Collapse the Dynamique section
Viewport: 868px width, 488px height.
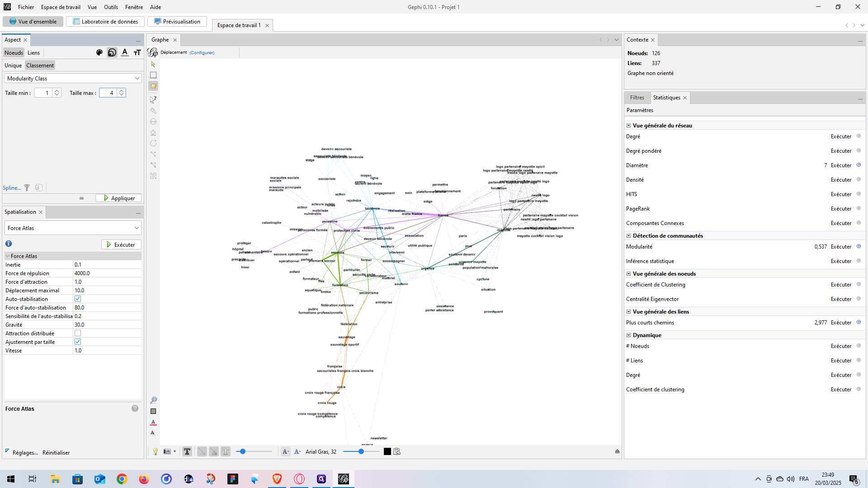pyautogui.click(x=628, y=335)
